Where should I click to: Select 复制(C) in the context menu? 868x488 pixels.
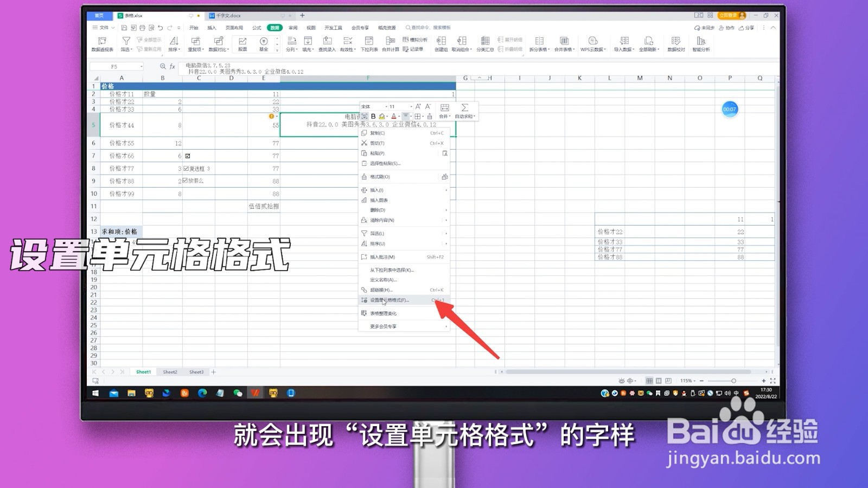404,133
